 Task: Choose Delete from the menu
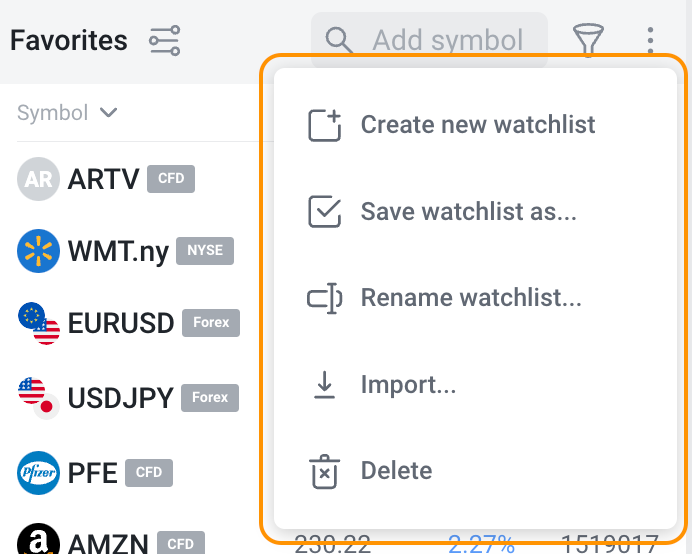point(396,471)
